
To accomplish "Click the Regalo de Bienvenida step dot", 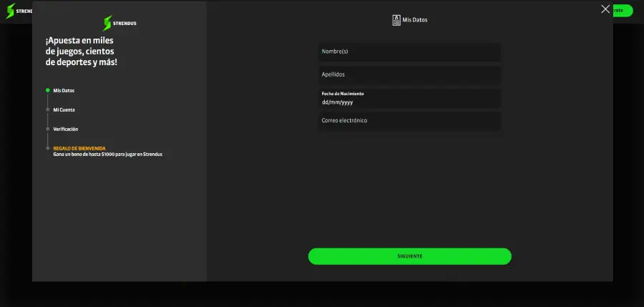I will pyautogui.click(x=48, y=148).
